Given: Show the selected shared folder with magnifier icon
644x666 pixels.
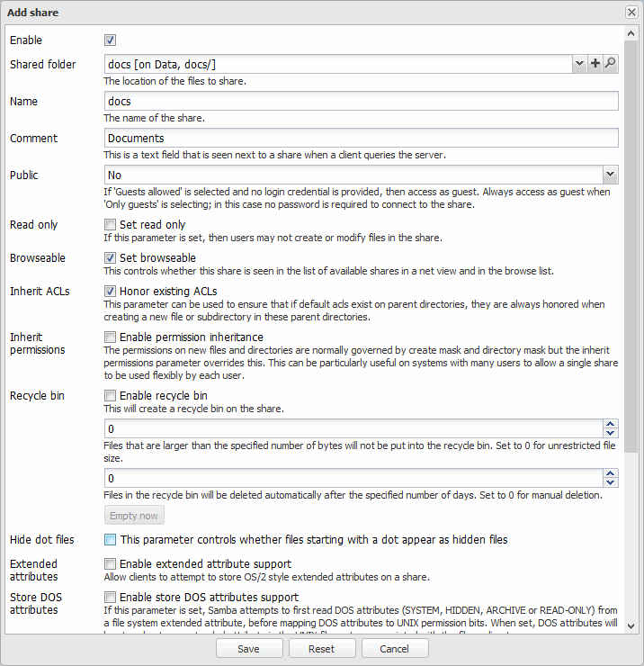Looking at the screenshot, I should (611, 64).
